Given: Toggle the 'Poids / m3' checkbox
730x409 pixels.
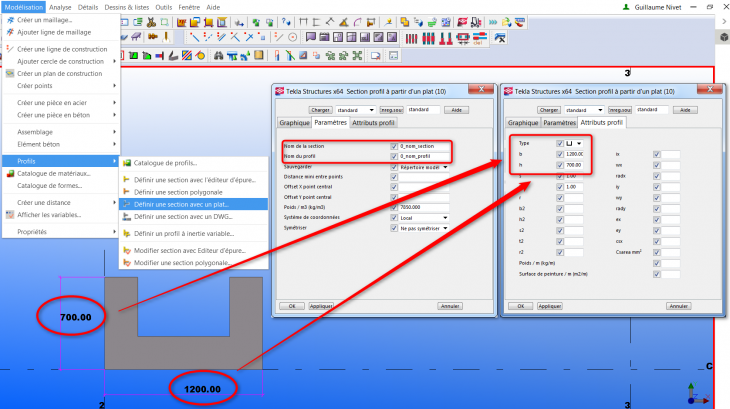Looking at the screenshot, I should (394, 207).
